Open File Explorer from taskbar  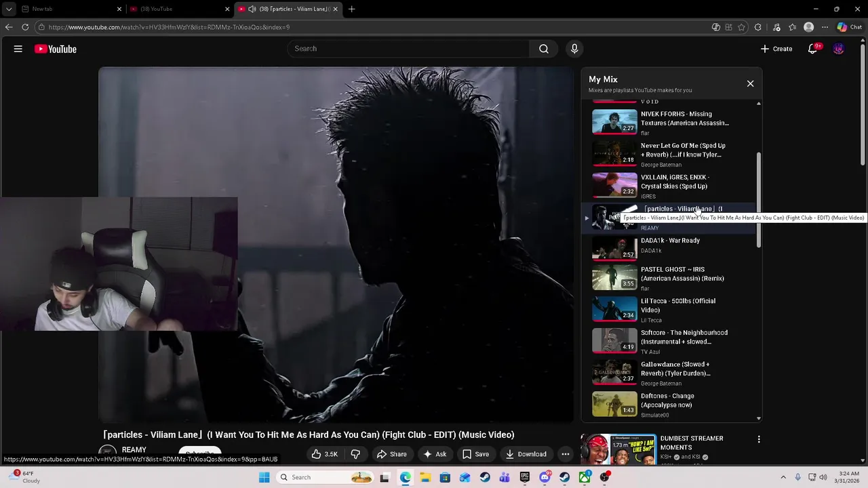click(425, 477)
